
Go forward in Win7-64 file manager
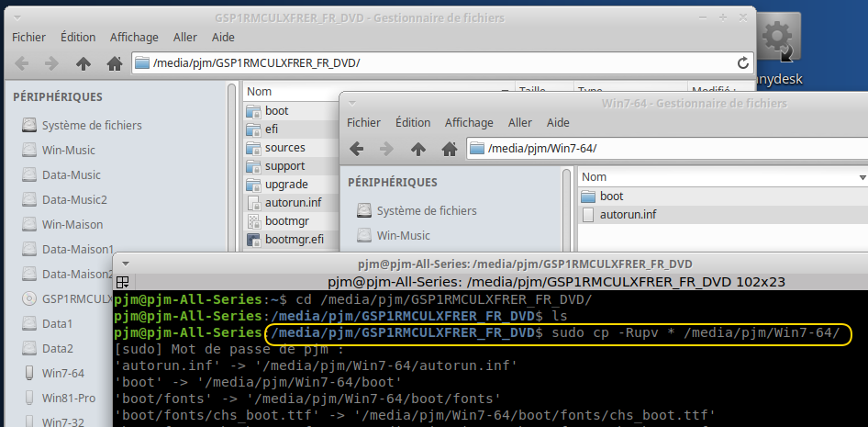tap(387, 149)
